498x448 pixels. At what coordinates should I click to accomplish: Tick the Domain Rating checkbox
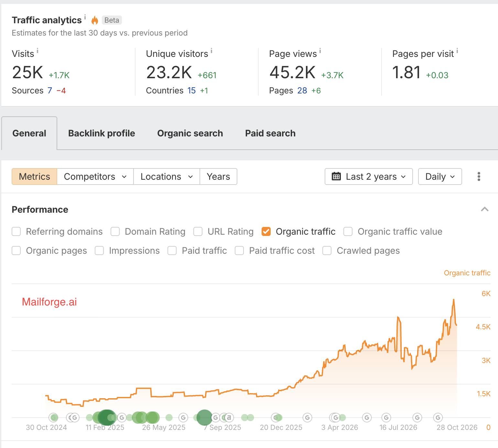point(115,231)
